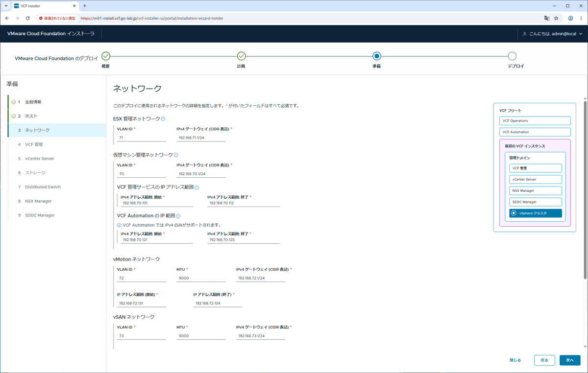Image resolution: width=588 pixels, height=373 pixels.
Task: Click the 戻る button
Action: click(x=544, y=360)
